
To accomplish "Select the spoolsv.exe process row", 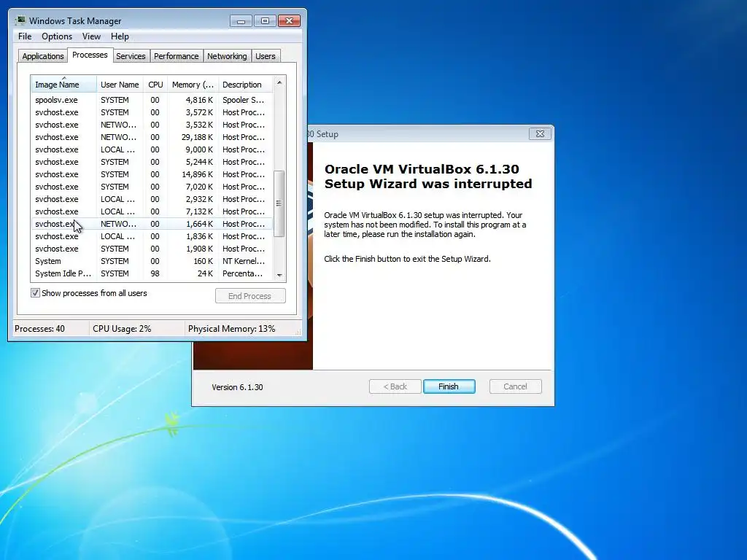I will (152, 100).
